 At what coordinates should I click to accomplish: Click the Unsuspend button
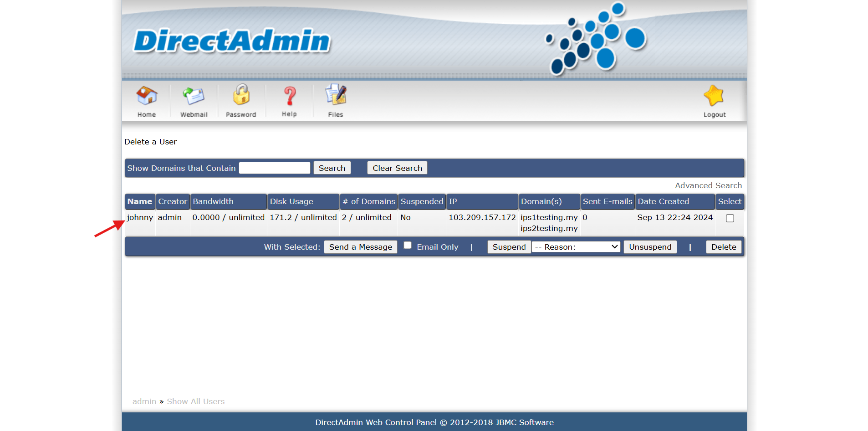[650, 247]
